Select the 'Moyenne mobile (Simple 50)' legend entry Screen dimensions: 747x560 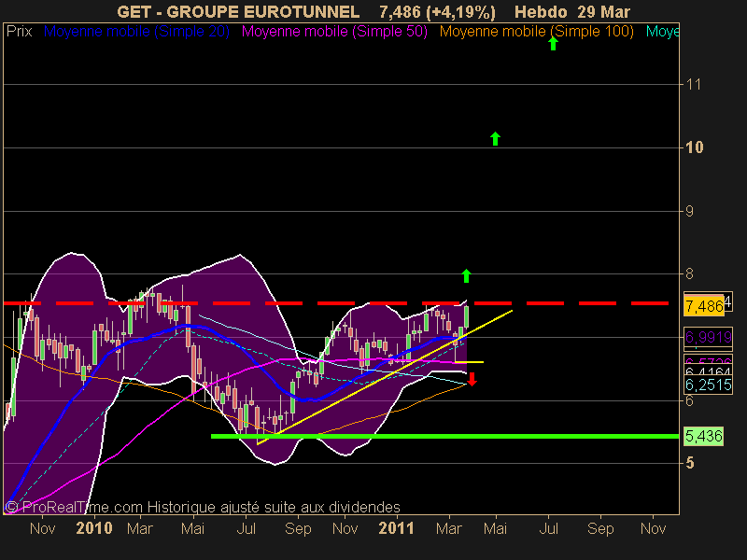tap(334, 32)
